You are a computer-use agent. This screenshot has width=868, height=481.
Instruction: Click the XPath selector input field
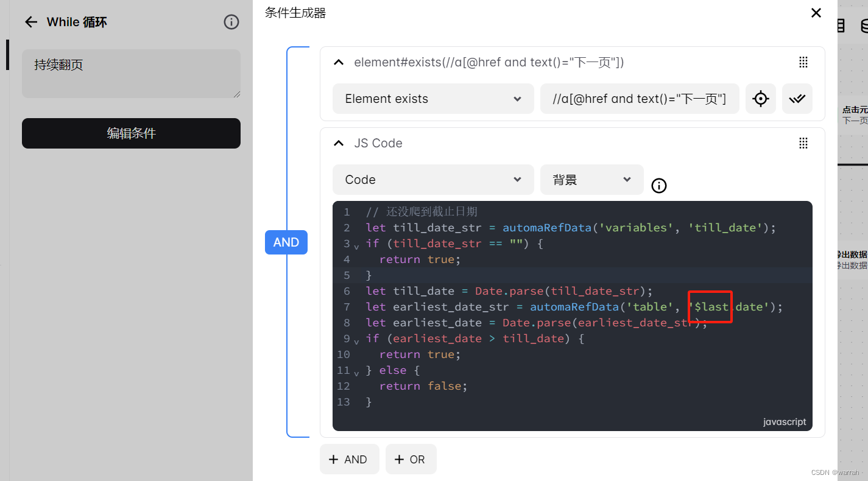pyautogui.click(x=640, y=99)
